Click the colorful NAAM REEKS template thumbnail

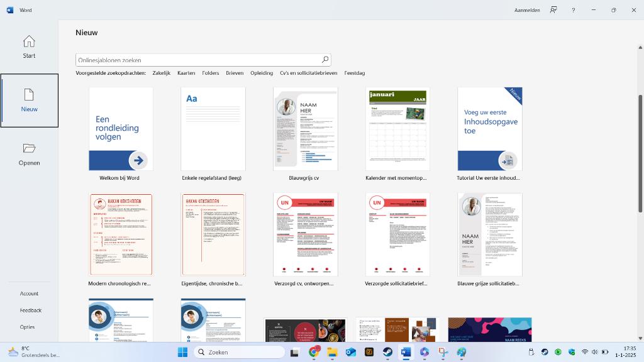click(x=490, y=329)
